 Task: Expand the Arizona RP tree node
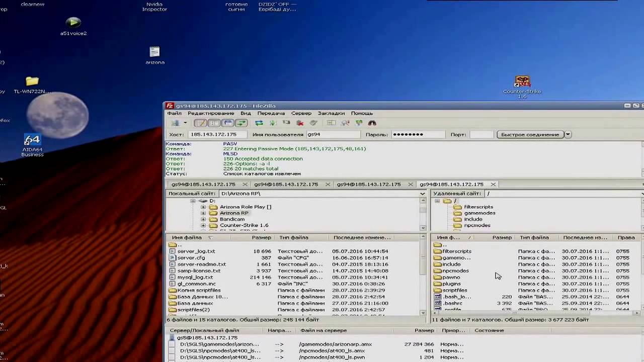203,213
